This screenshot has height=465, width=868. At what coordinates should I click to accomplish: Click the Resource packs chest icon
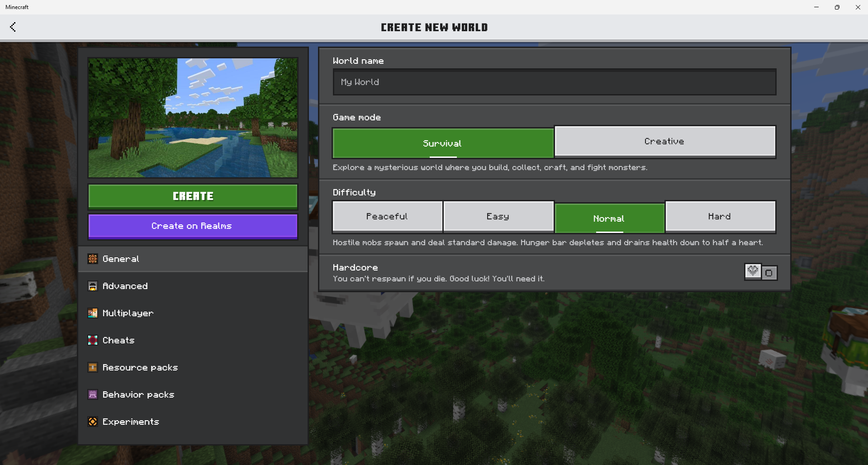click(x=93, y=367)
